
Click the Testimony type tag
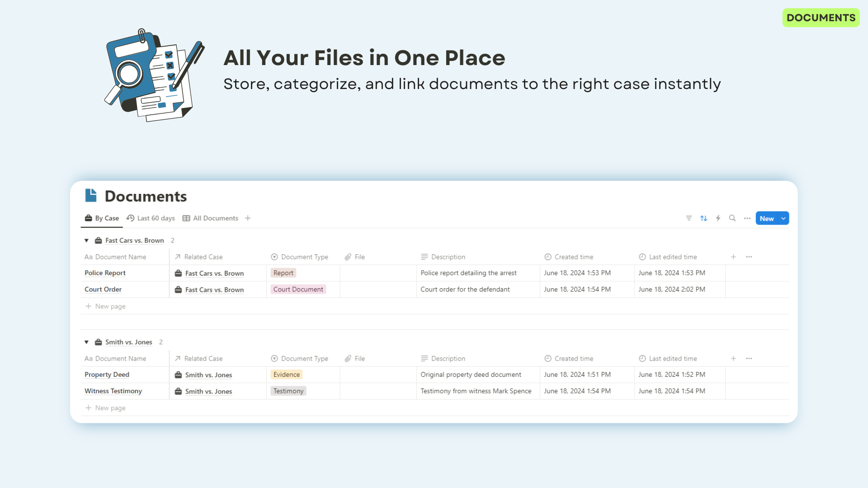[288, 391]
